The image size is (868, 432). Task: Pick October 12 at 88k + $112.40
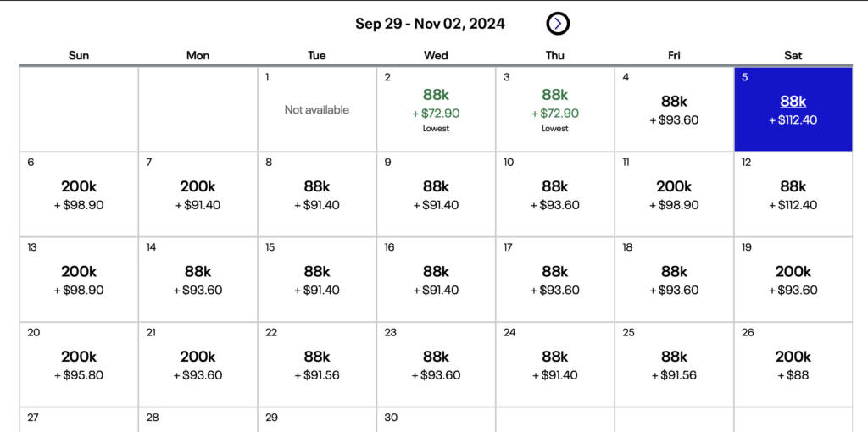pyautogui.click(x=793, y=195)
